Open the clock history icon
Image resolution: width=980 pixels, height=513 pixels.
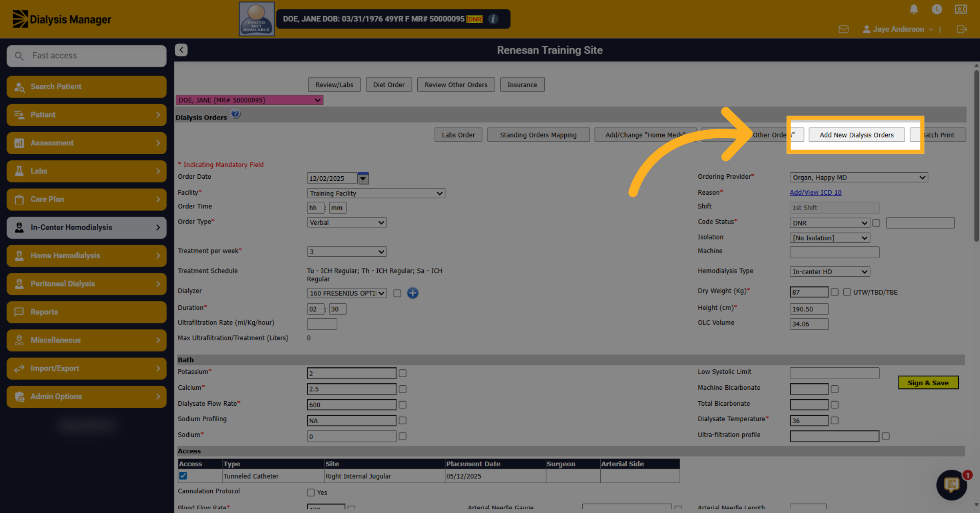point(937,9)
